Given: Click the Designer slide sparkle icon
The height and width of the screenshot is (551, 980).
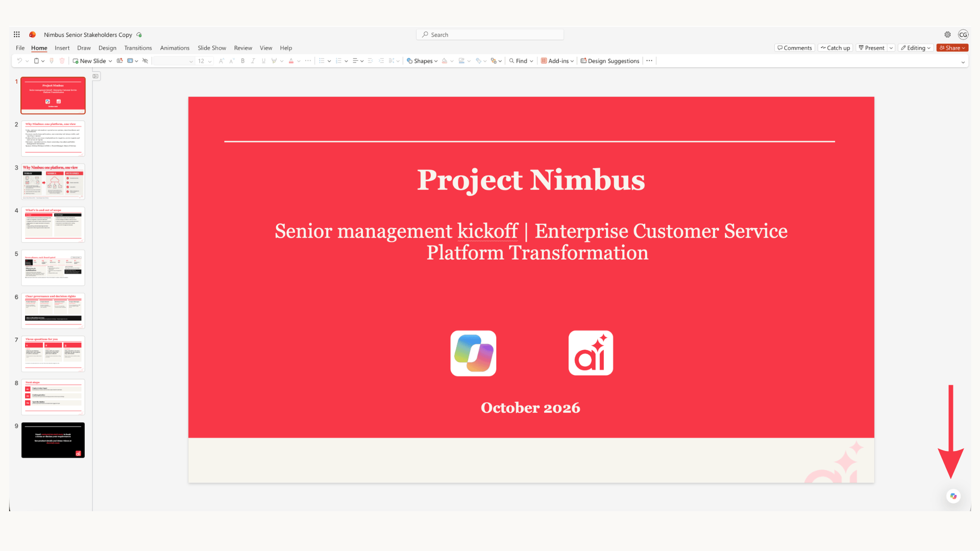Looking at the screenshot, I should point(120,61).
